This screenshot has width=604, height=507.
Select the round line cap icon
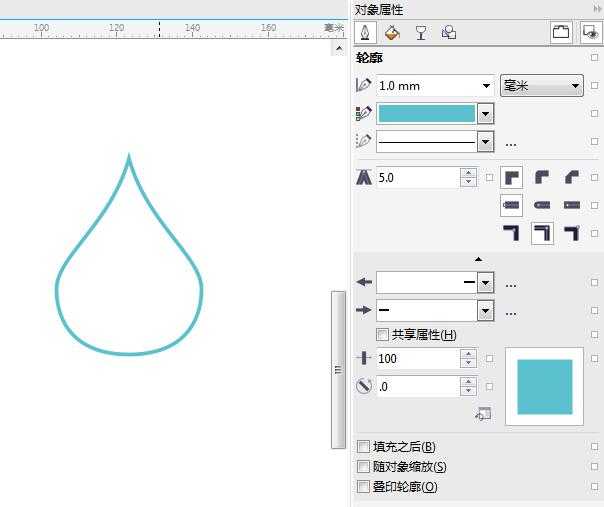542,205
